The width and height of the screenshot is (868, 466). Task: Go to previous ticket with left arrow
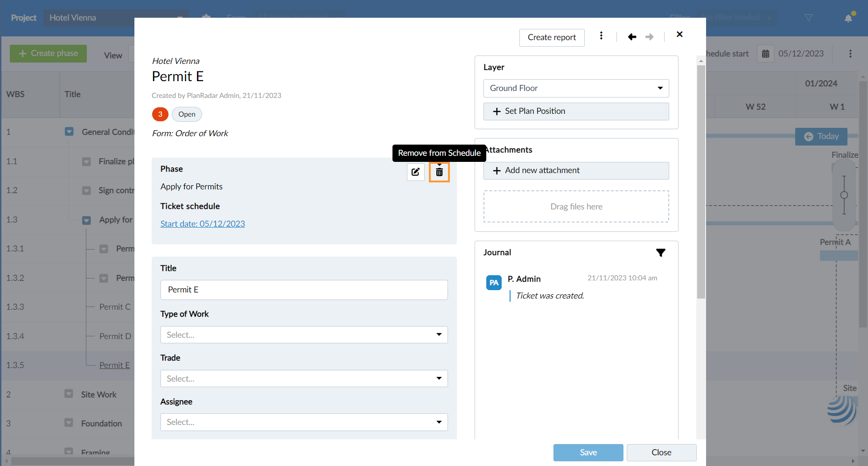[632, 37]
